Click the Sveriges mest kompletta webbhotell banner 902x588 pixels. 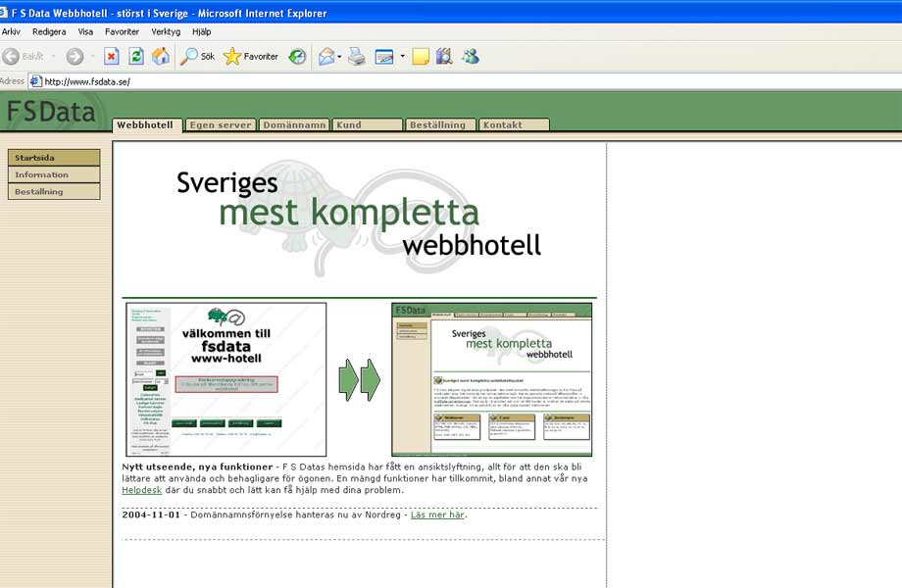click(359, 219)
